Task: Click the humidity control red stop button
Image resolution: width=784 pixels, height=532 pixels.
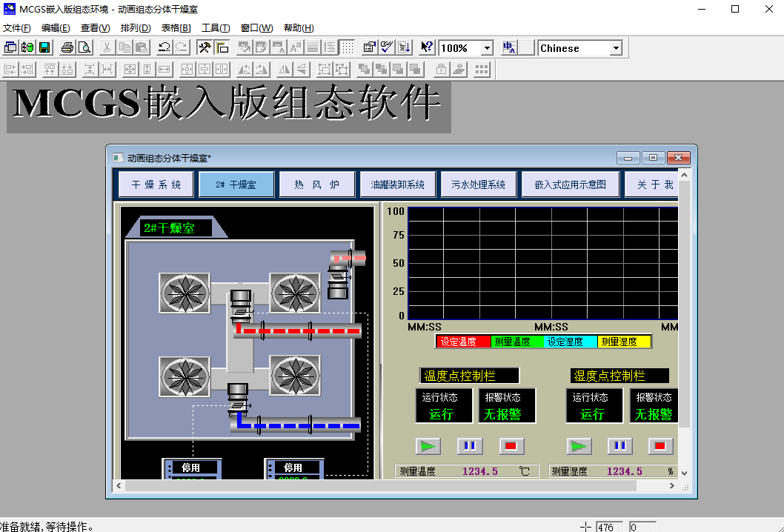Action: [x=660, y=446]
